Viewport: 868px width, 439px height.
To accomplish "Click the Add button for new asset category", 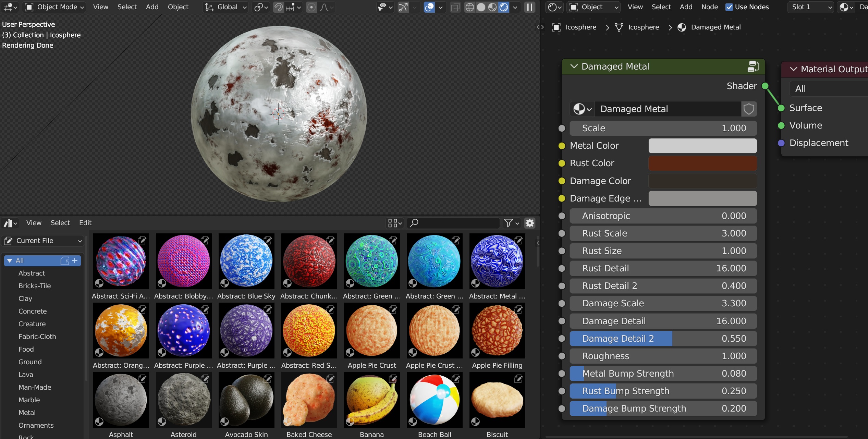I will pos(75,260).
